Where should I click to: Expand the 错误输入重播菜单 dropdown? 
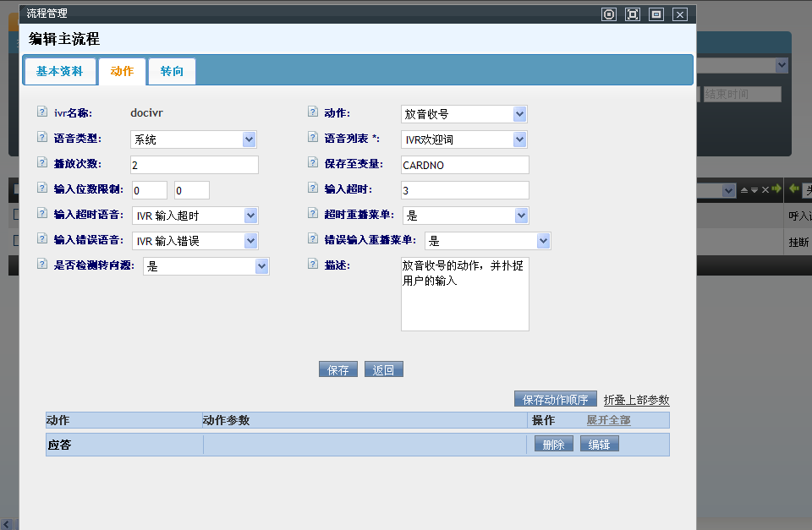click(487, 241)
